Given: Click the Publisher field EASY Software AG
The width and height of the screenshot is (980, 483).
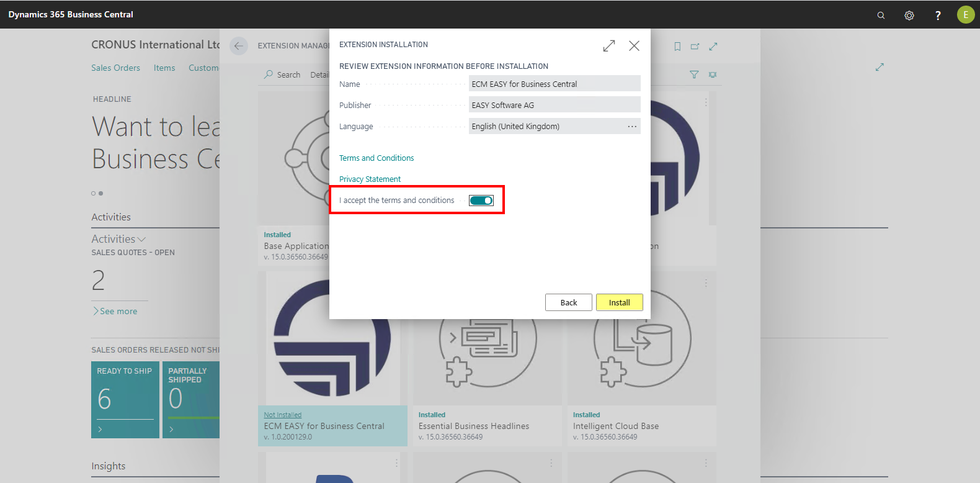Looking at the screenshot, I should 555,105.
